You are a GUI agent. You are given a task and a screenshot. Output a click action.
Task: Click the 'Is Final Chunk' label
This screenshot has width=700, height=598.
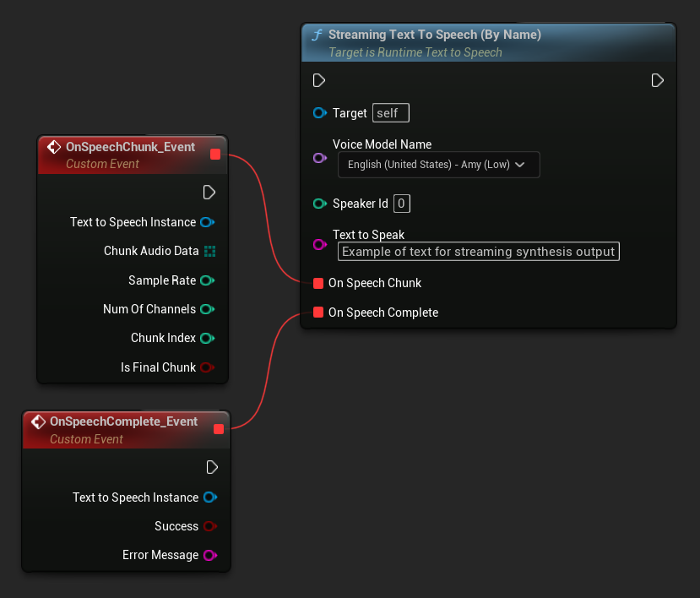158,367
